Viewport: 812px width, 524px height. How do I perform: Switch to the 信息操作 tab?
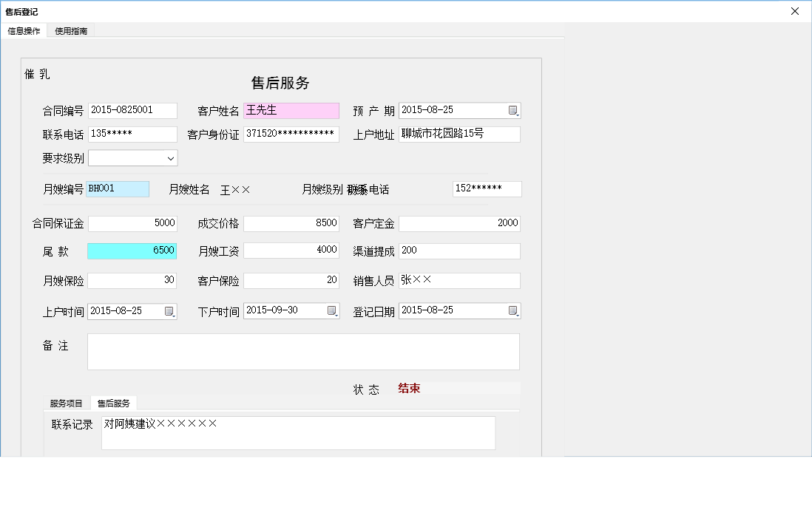click(24, 30)
